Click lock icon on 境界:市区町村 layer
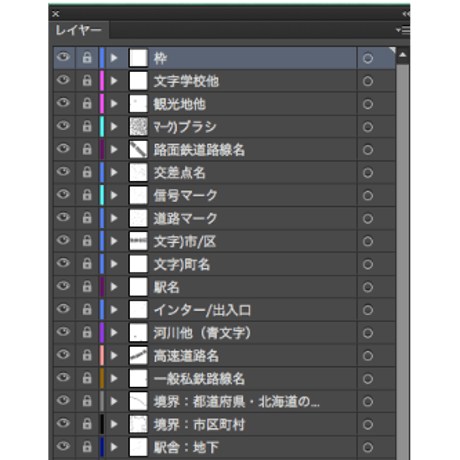460x460 pixels. pos(87,424)
